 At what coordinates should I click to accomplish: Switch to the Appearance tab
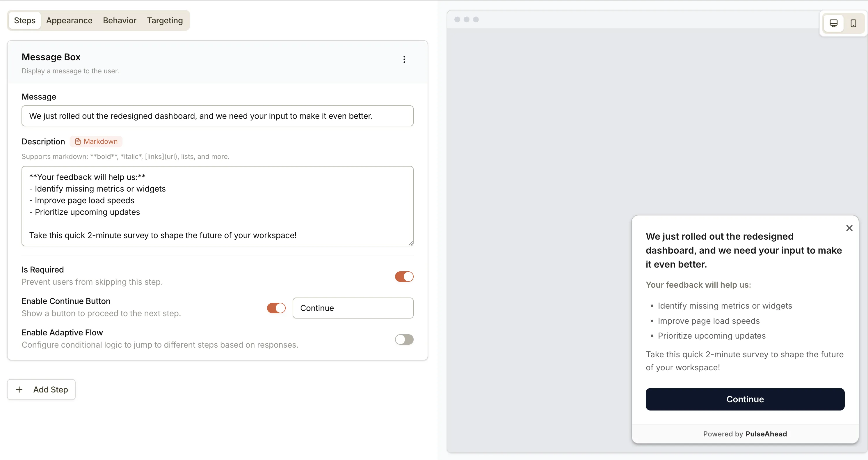click(x=69, y=20)
